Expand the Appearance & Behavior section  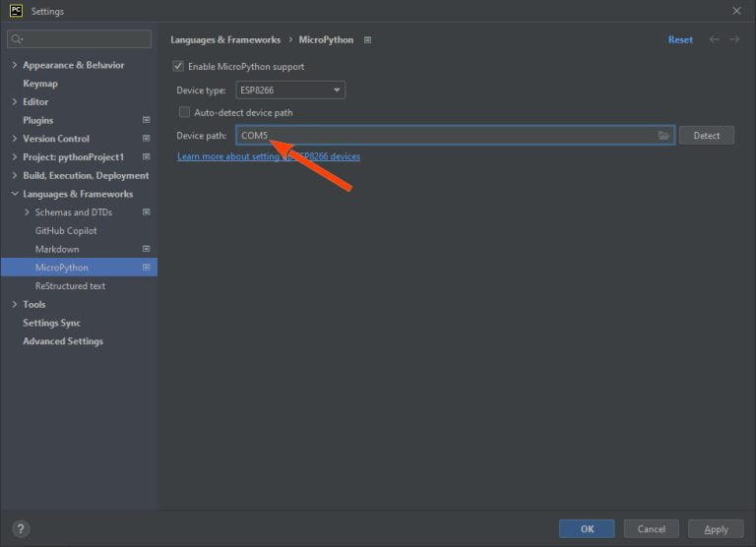(x=14, y=65)
